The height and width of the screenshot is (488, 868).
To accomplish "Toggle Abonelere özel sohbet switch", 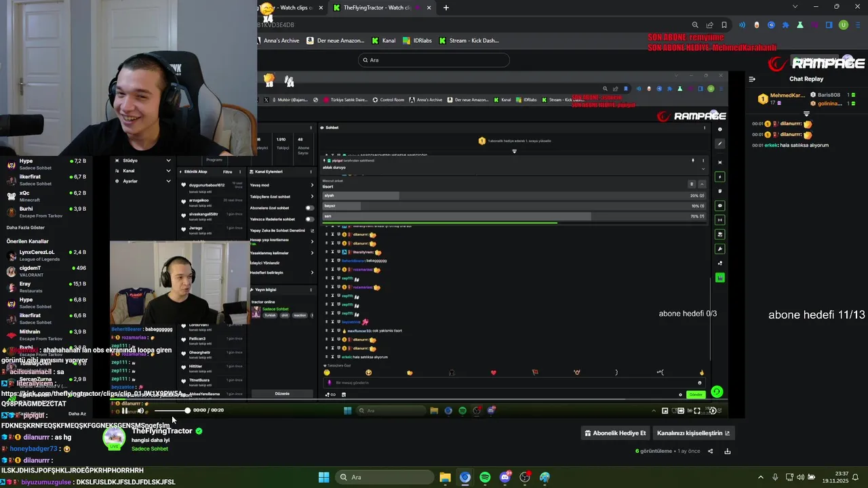I will (x=310, y=208).
